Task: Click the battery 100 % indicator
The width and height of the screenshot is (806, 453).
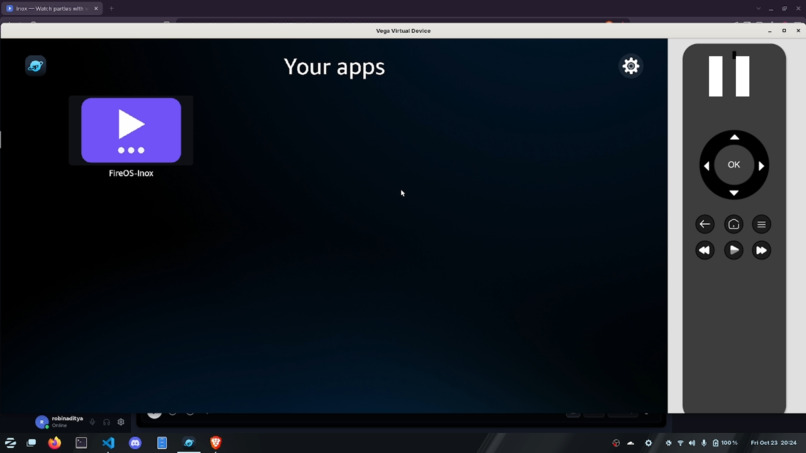Action: 725,443
